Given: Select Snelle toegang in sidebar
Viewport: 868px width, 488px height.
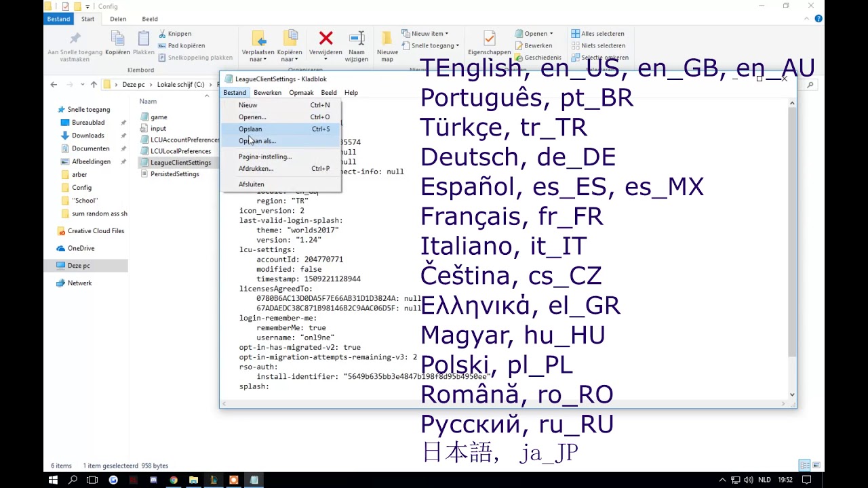Looking at the screenshot, I should tap(88, 109).
